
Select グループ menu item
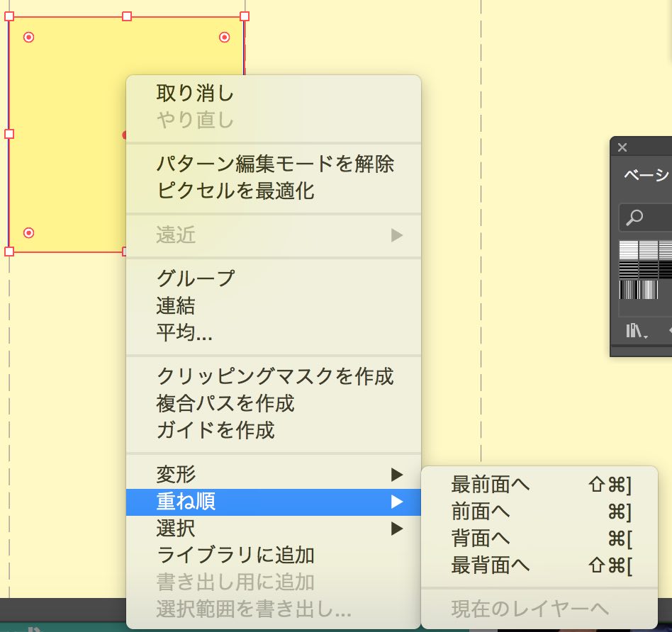(x=274, y=278)
